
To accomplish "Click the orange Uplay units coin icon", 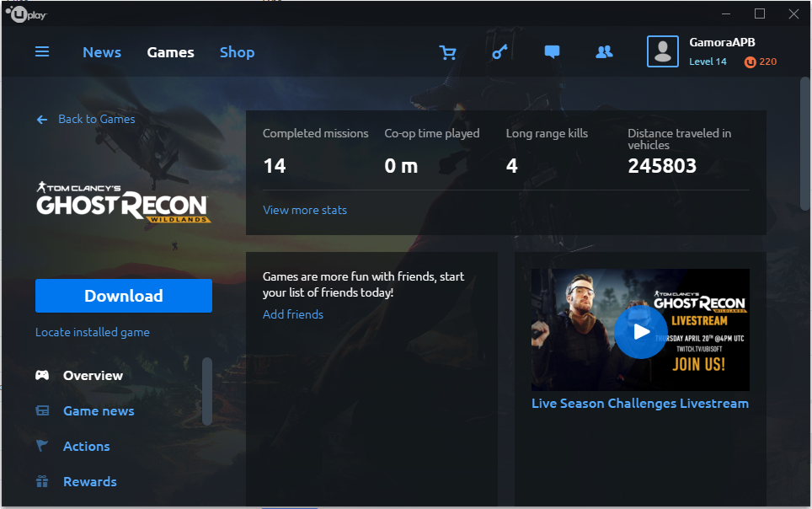I will [750, 62].
